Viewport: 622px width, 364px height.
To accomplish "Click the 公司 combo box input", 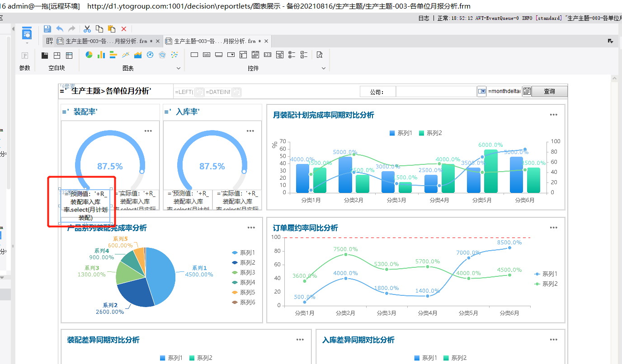I will coord(437,91).
